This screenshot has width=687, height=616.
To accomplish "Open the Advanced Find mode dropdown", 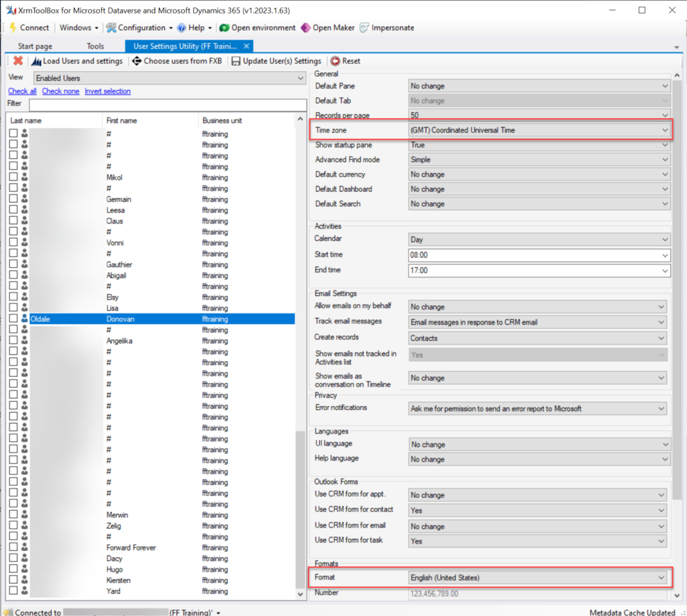I will click(x=539, y=160).
